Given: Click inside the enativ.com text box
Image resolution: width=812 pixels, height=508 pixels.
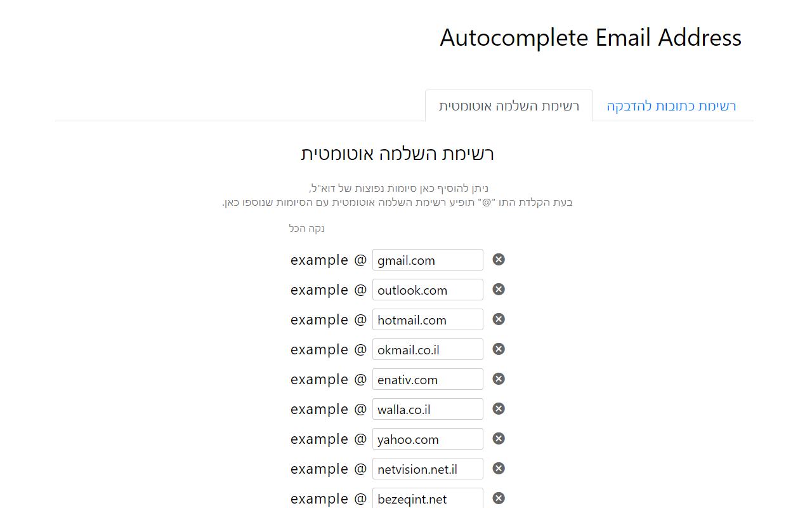Looking at the screenshot, I should point(427,379).
